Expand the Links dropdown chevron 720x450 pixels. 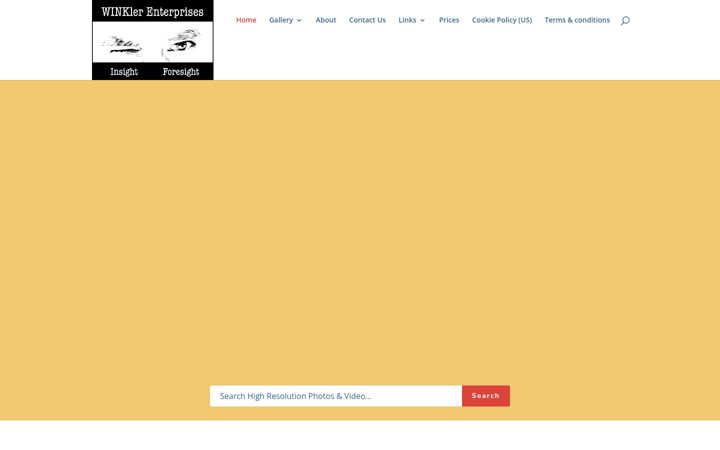tap(422, 21)
